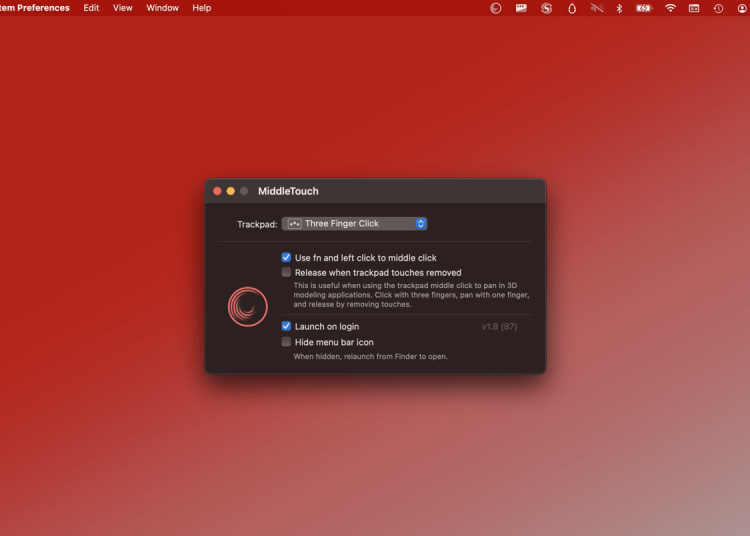Open the MiddleTouch menu bar icon
Screen dimensions: 750x536
tap(496, 8)
